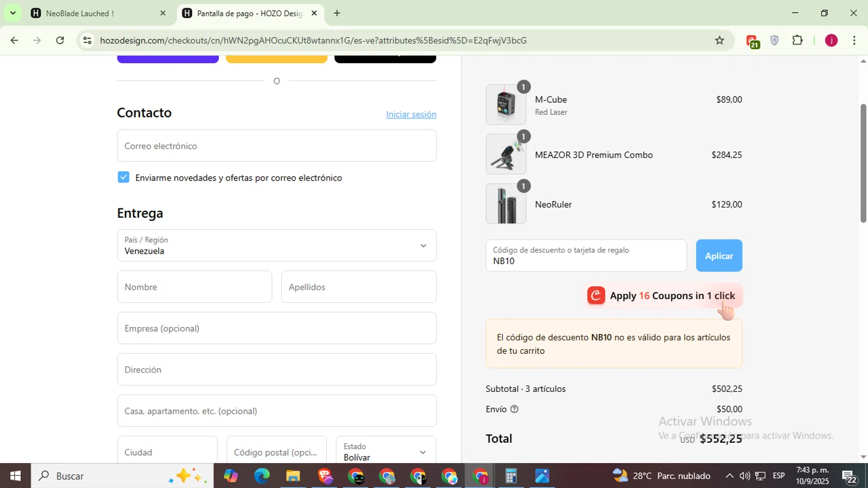Viewport: 868px width, 488px height.
Task: Open the clock showing 7:43 p. m.
Action: [812, 476]
